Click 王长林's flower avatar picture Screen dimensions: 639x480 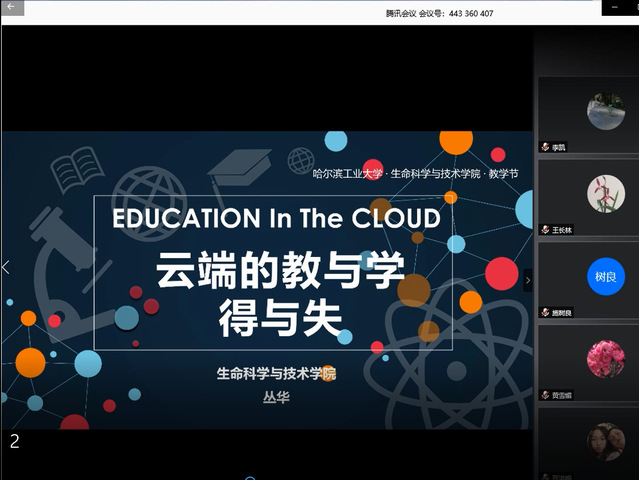coord(604,193)
